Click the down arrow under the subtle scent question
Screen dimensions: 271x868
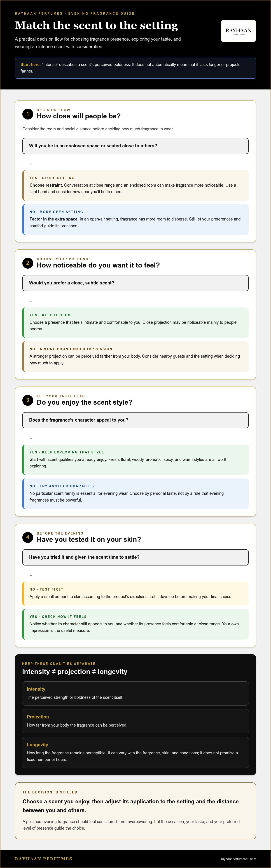pos(31,300)
